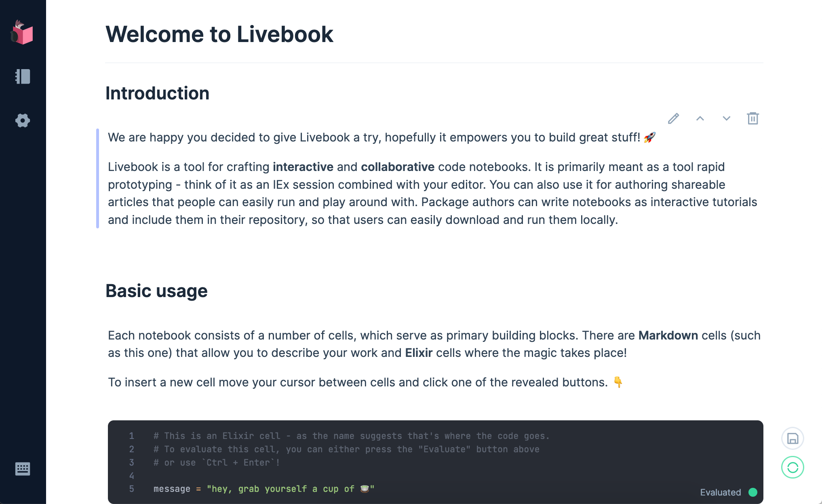Show keyboard shortcuts icon in sidebar
Image resolution: width=822 pixels, height=504 pixels.
click(23, 469)
